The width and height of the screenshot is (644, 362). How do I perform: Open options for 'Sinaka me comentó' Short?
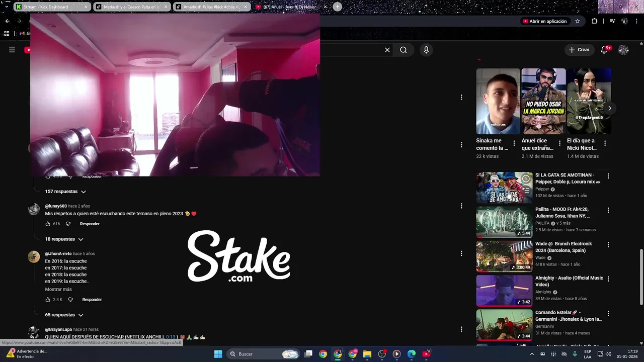[514, 143]
